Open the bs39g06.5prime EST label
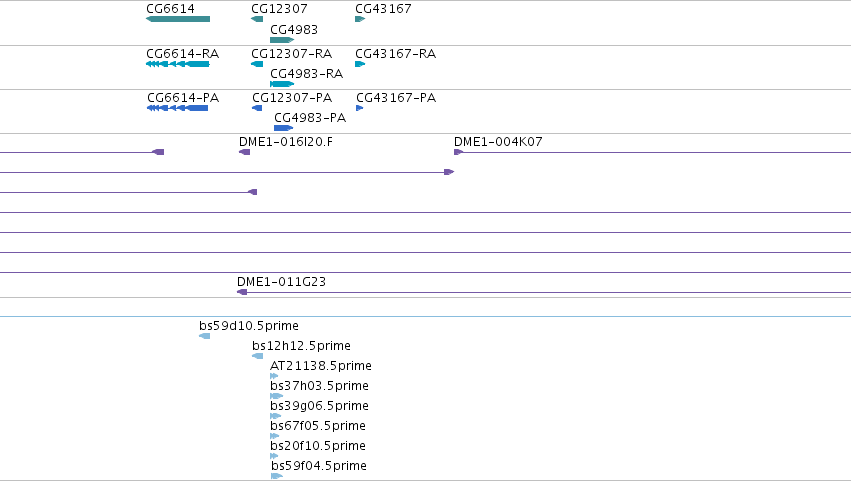 click(320, 406)
